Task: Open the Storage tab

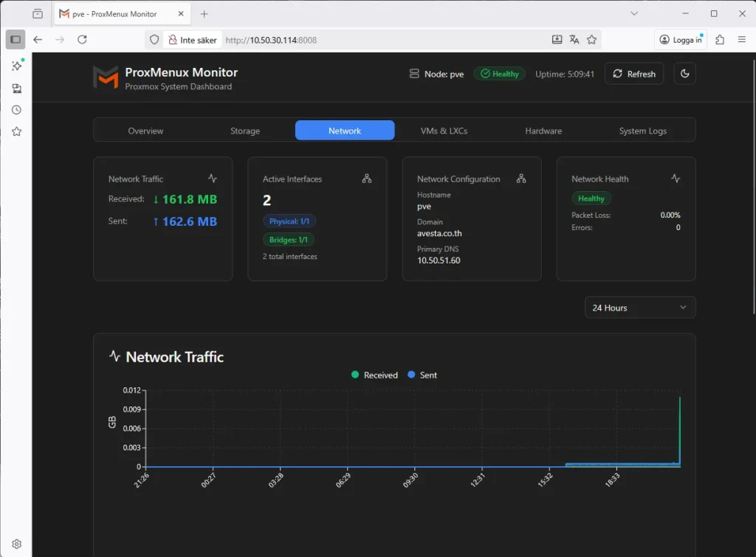Action: 245,131
